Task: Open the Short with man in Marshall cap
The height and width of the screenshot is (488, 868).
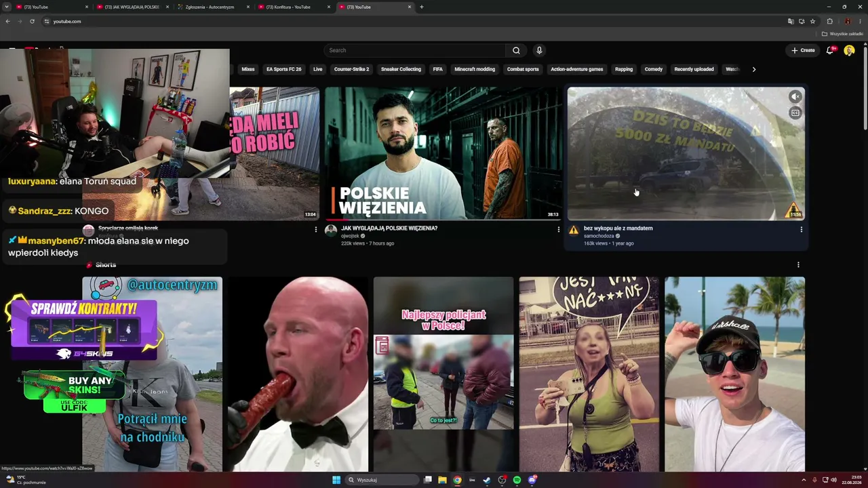Action: point(735,374)
